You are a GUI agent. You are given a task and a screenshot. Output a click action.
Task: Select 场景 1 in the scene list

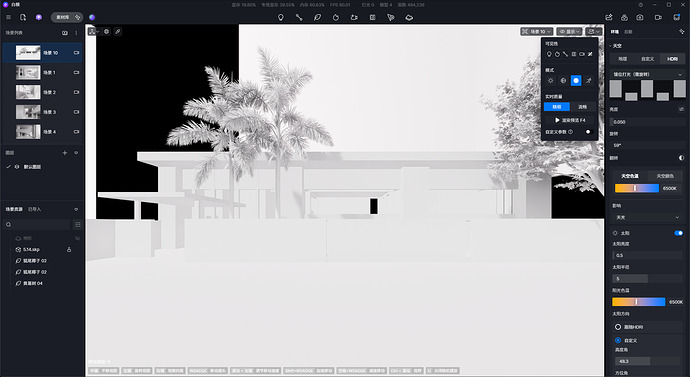tap(42, 73)
